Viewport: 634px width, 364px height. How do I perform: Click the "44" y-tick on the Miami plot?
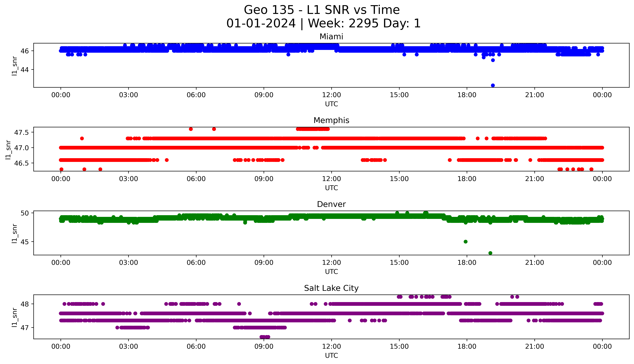click(25, 69)
